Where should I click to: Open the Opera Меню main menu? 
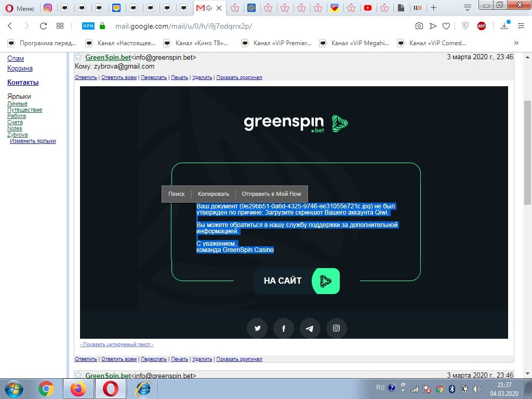[19, 8]
